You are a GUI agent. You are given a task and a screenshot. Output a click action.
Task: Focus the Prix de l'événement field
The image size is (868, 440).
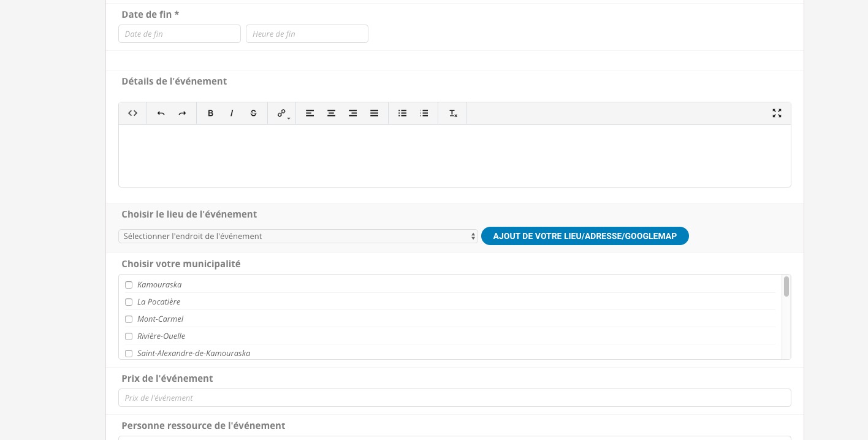tap(454, 398)
